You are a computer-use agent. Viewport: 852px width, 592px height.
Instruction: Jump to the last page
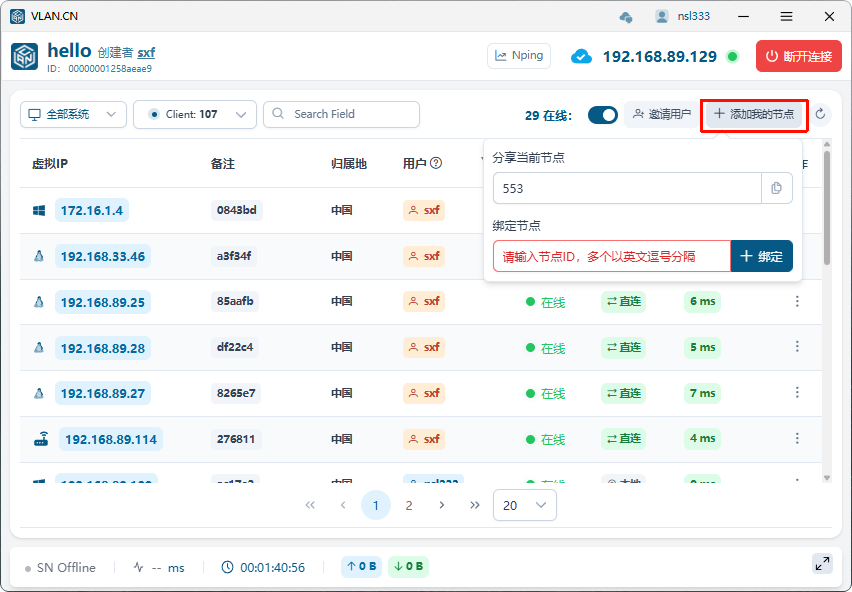pyautogui.click(x=474, y=505)
